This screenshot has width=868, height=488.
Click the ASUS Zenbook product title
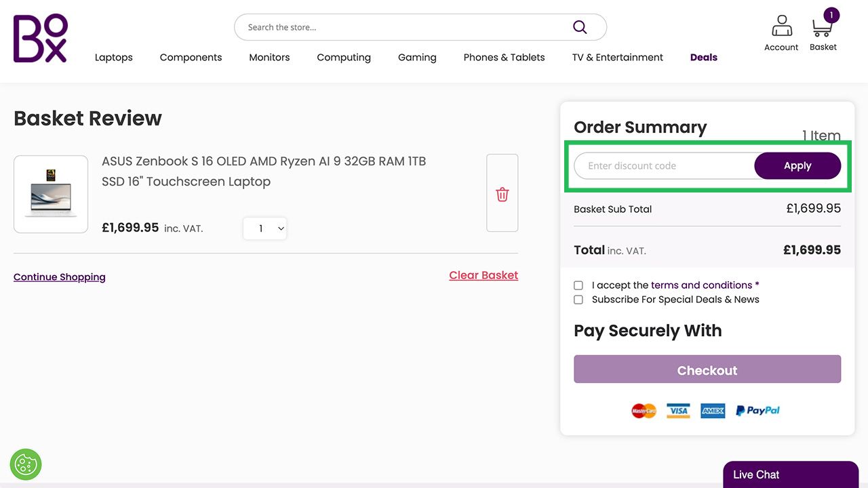[264, 171]
